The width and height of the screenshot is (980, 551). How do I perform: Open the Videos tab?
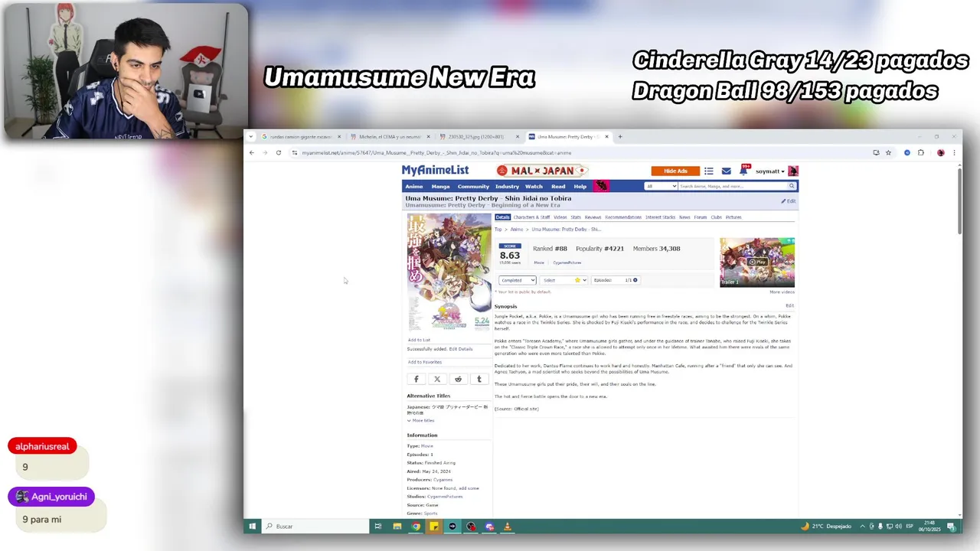pos(560,217)
